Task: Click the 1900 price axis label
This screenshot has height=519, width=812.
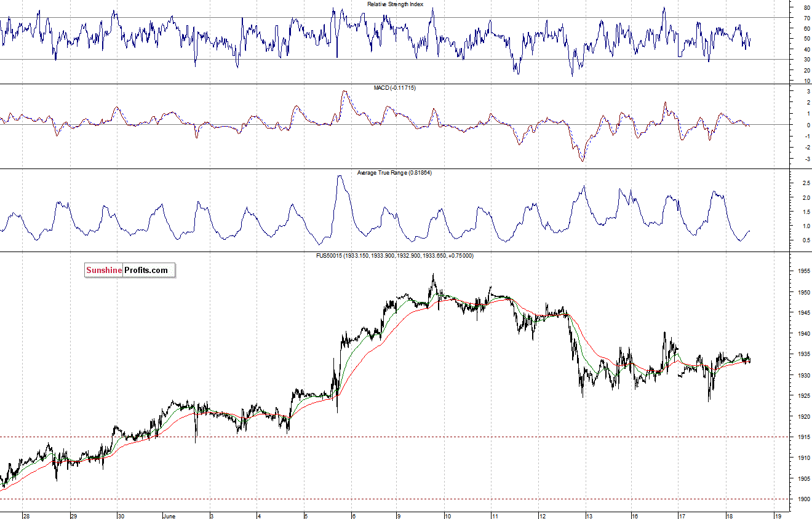Action: (804, 499)
